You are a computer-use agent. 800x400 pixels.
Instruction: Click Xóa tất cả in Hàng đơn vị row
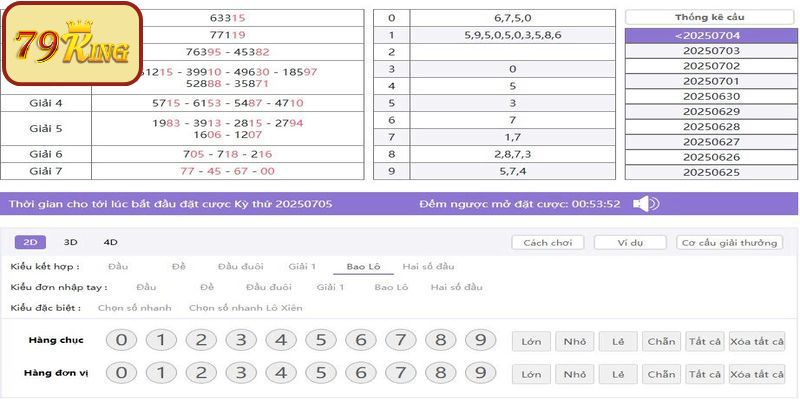point(757,374)
